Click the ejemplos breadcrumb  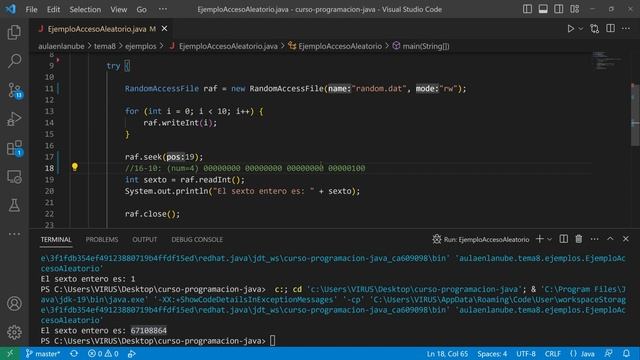tap(141, 46)
